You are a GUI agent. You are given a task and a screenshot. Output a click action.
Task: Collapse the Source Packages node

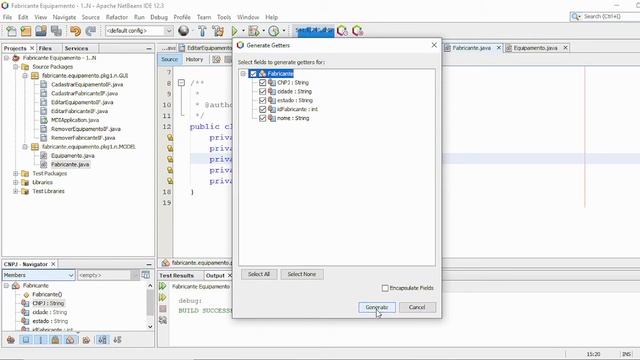tap(16, 67)
